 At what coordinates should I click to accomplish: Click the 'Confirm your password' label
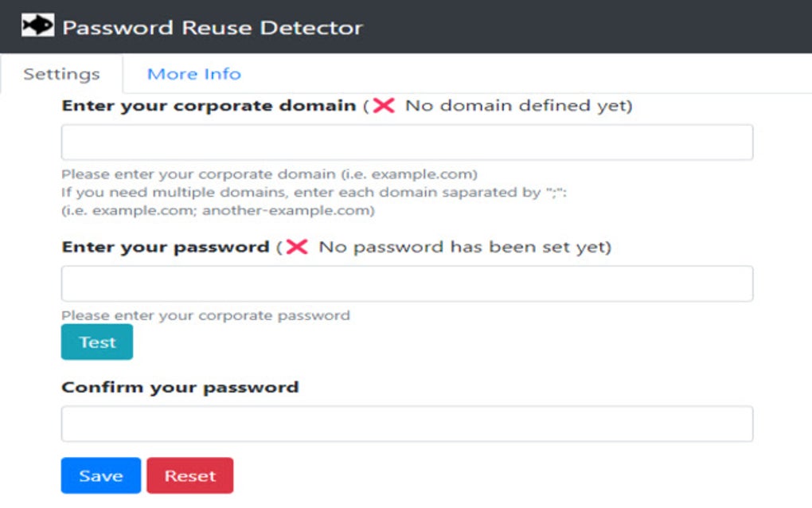coord(180,388)
